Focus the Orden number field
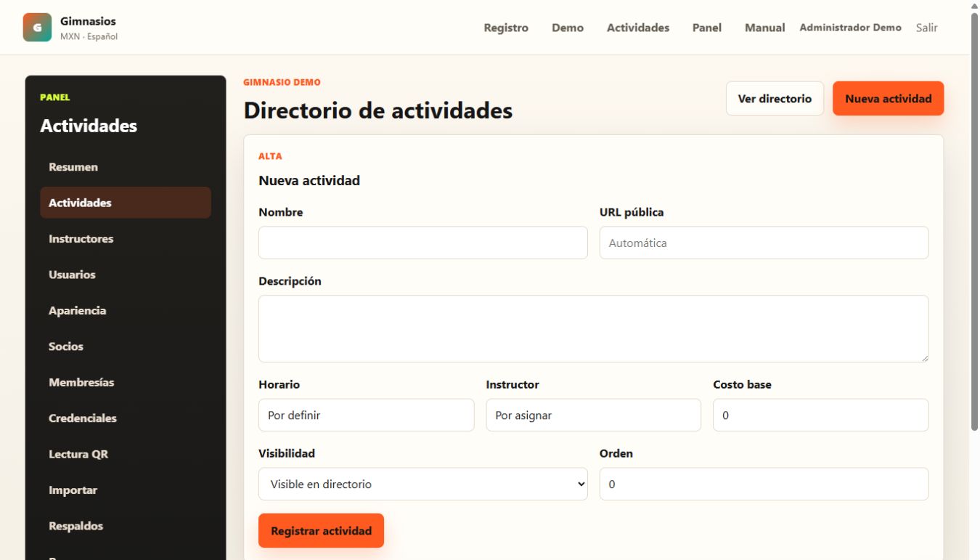The image size is (980, 560). [764, 484]
